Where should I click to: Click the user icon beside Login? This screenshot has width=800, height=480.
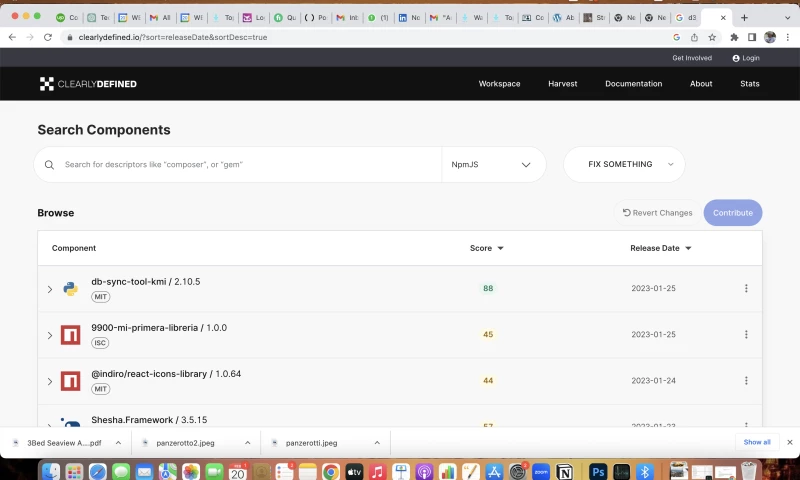(736, 58)
